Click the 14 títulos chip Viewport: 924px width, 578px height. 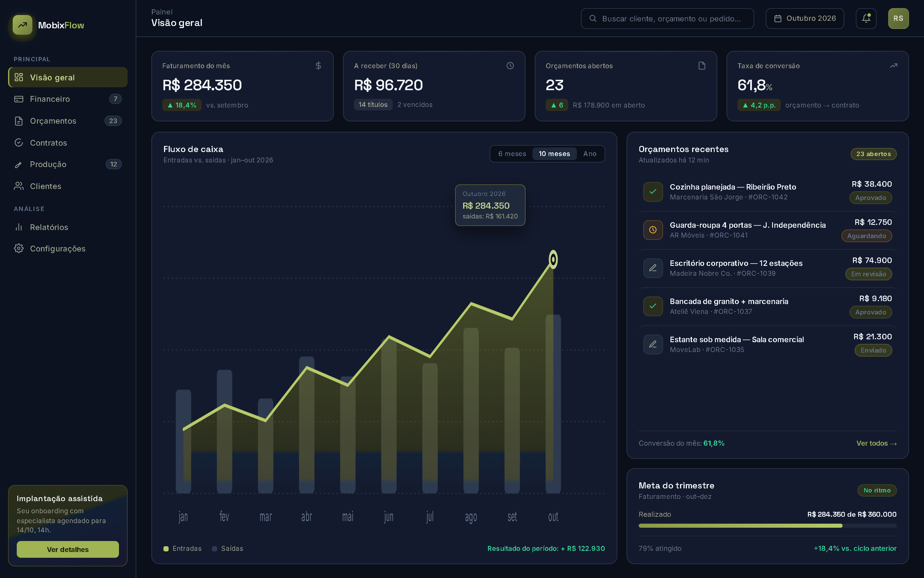pos(373,105)
